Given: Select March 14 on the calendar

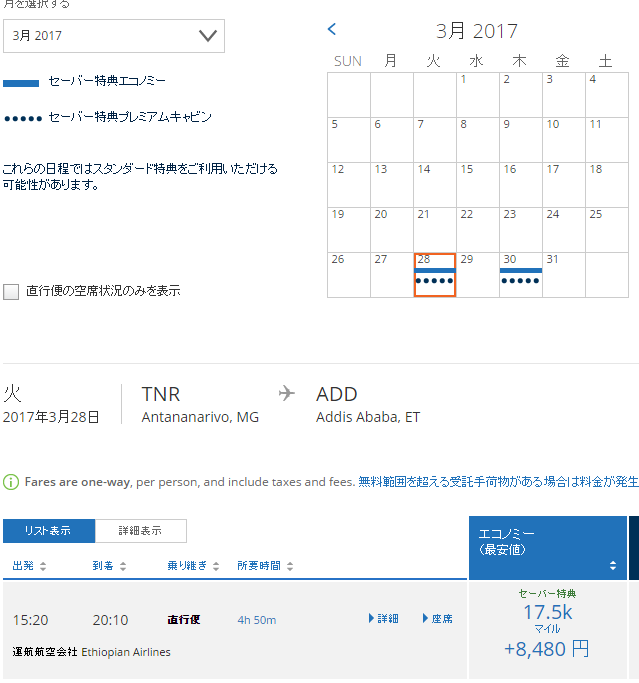Looking at the screenshot, I should [435, 185].
